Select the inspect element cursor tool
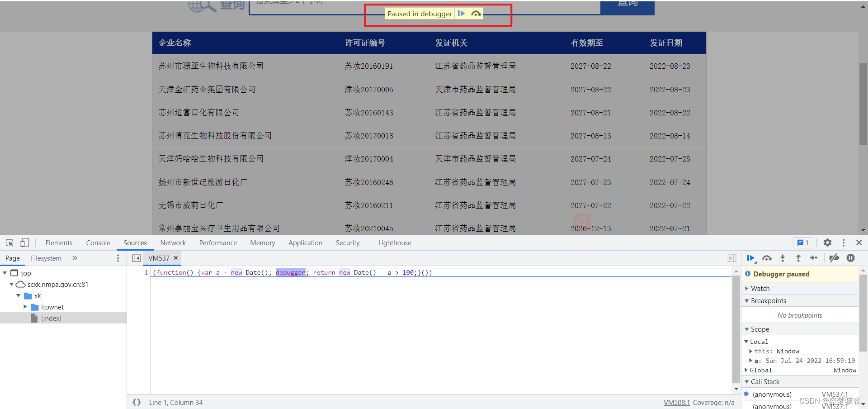This screenshot has height=409, width=868. point(9,243)
